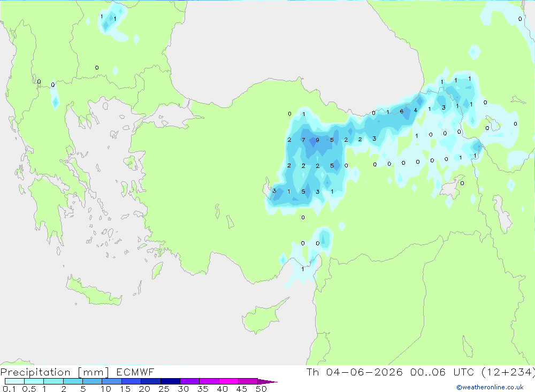535x392 pixels.
Task: Click the precipitation value '4' on the map
Action: [416, 110]
